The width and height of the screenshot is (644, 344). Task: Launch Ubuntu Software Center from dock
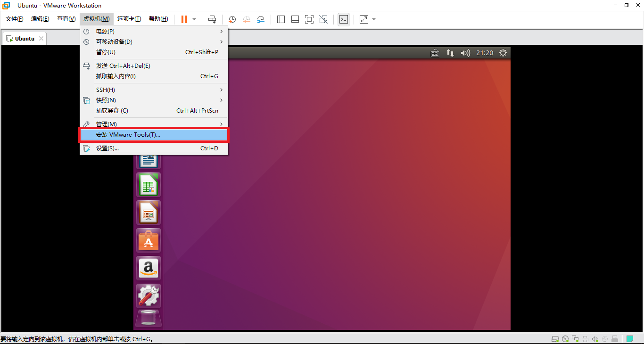pos(149,240)
